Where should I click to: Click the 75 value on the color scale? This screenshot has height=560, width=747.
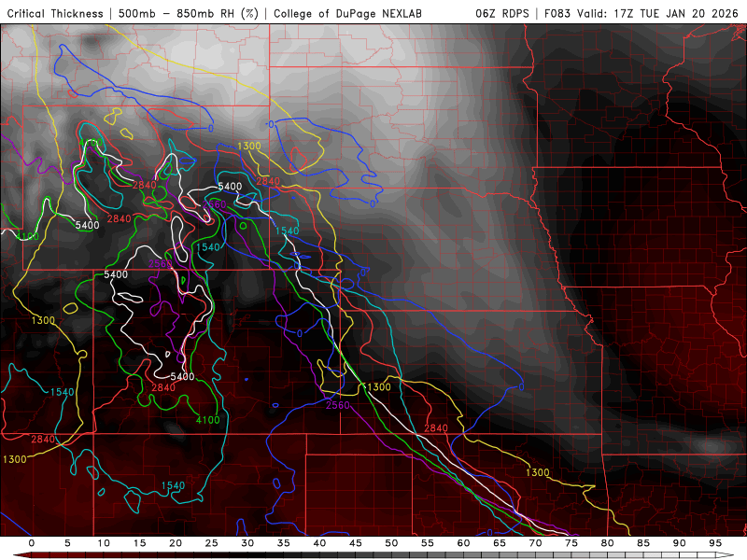click(571, 543)
